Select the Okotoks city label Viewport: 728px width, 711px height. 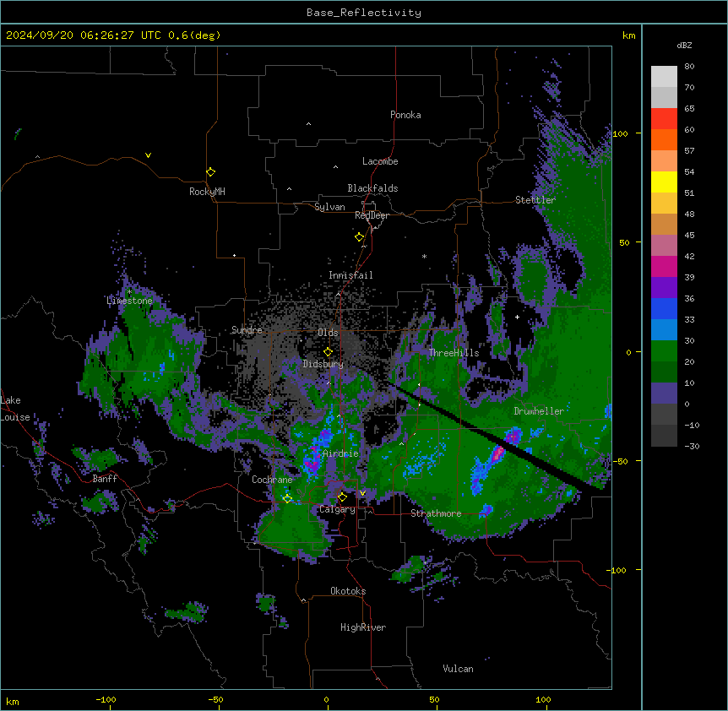coord(348,591)
